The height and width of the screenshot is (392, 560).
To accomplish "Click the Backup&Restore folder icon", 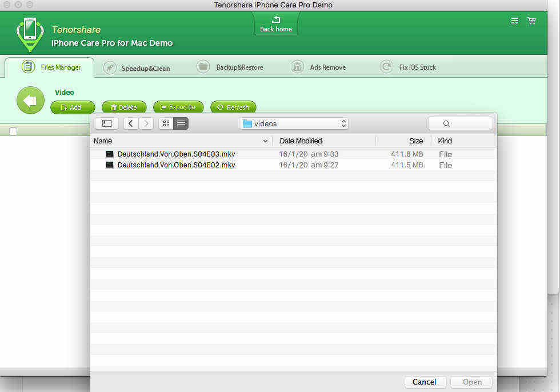I will click(x=203, y=67).
